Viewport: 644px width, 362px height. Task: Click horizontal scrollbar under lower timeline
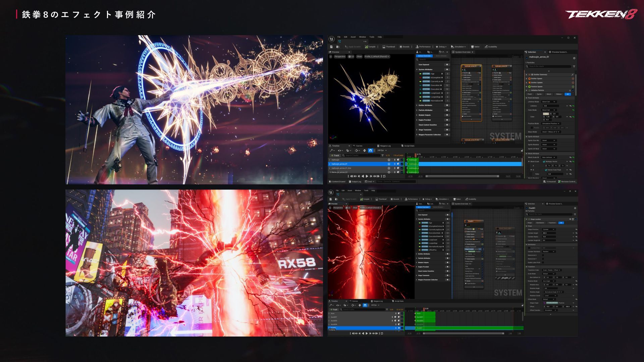click(x=464, y=334)
